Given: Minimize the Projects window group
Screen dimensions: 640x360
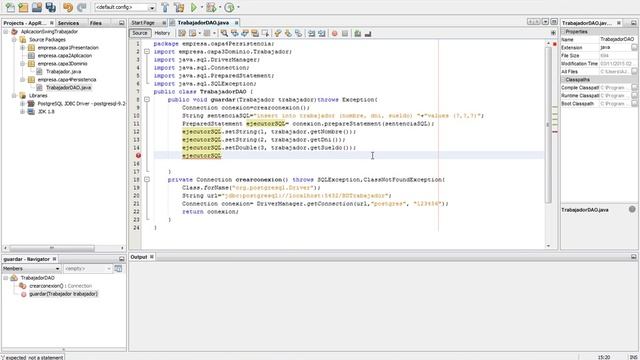Looking at the screenshot, I should [x=121, y=23].
